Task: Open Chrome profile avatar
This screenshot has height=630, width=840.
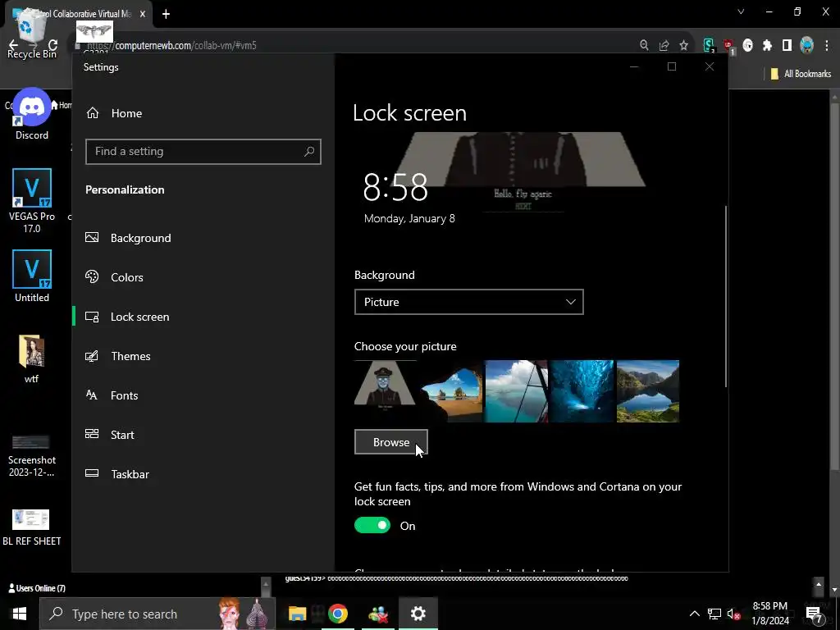Action: (807, 46)
